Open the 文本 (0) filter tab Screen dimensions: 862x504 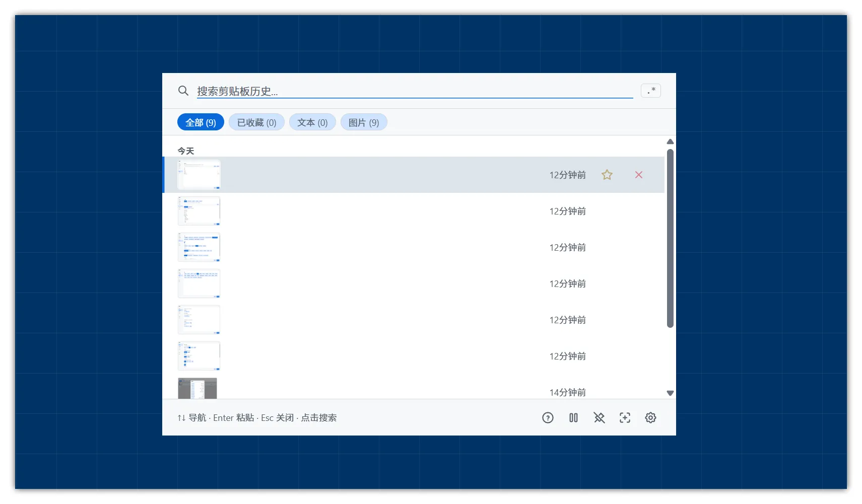pyautogui.click(x=312, y=122)
